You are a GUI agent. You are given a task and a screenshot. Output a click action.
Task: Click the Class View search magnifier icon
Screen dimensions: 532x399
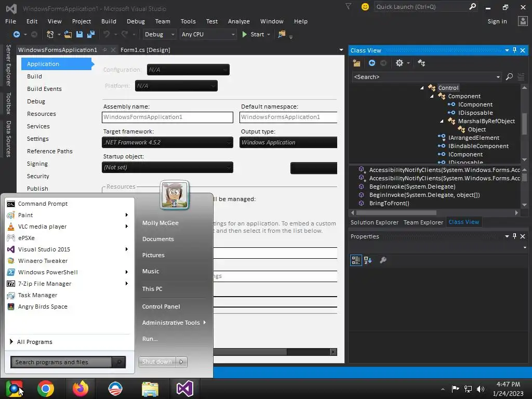[x=509, y=77]
